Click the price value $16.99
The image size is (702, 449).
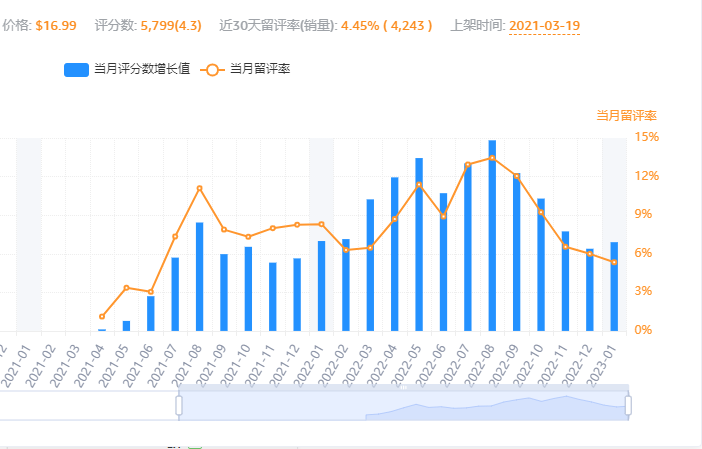pyautogui.click(x=56, y=26)
